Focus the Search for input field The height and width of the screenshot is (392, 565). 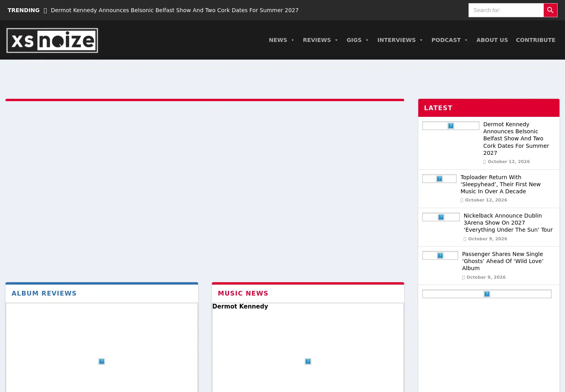(x=506, y=10)
